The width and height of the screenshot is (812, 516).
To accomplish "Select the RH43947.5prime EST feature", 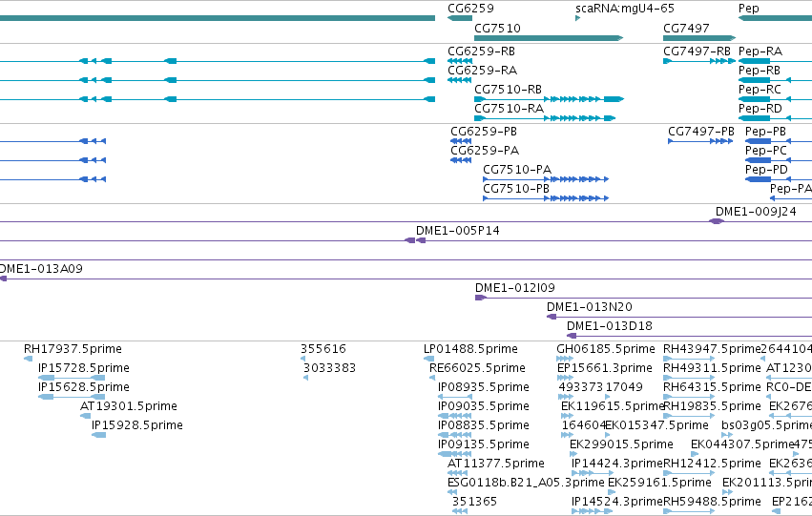I will pos(689,359).
